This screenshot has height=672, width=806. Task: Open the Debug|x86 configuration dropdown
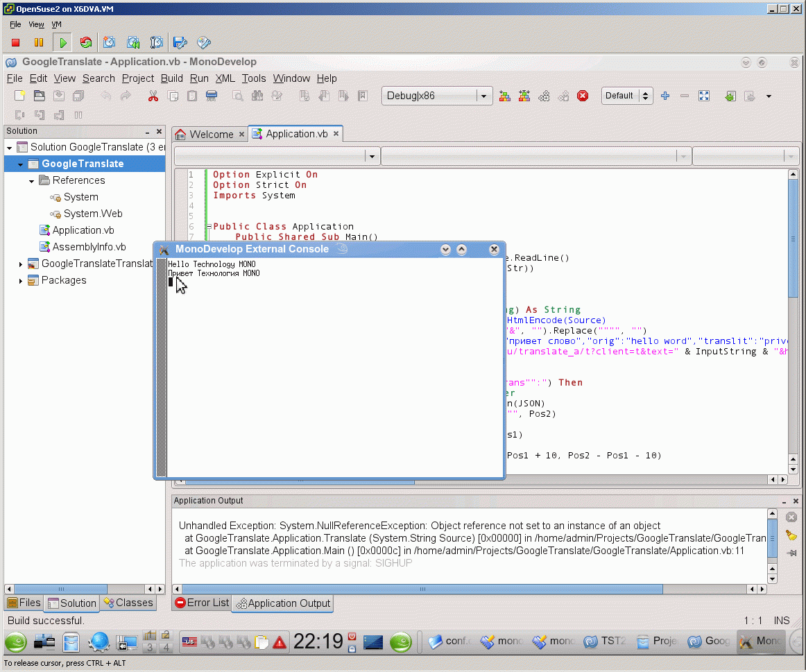[484, 96]
